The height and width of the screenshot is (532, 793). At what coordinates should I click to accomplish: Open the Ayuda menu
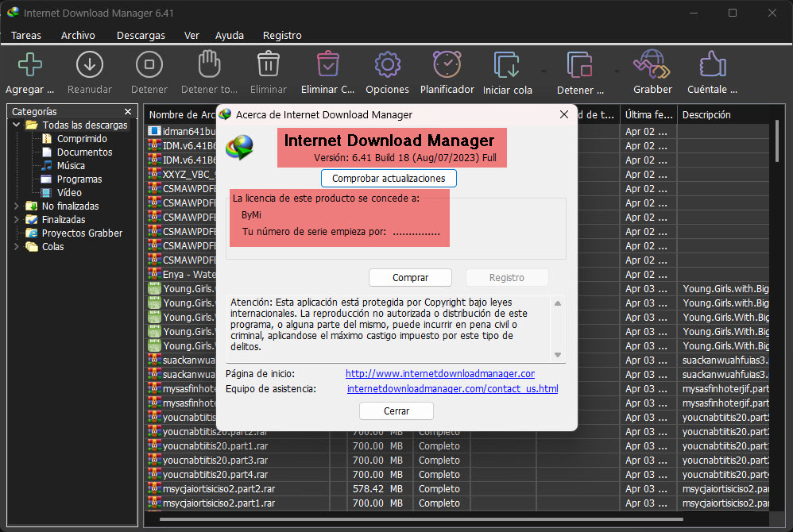coord(230,36)
